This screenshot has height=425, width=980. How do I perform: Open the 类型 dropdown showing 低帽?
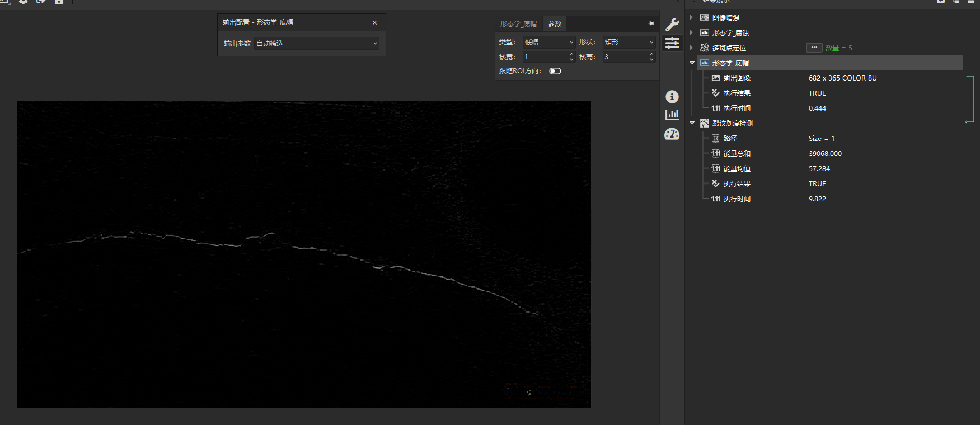pos(548,42)
